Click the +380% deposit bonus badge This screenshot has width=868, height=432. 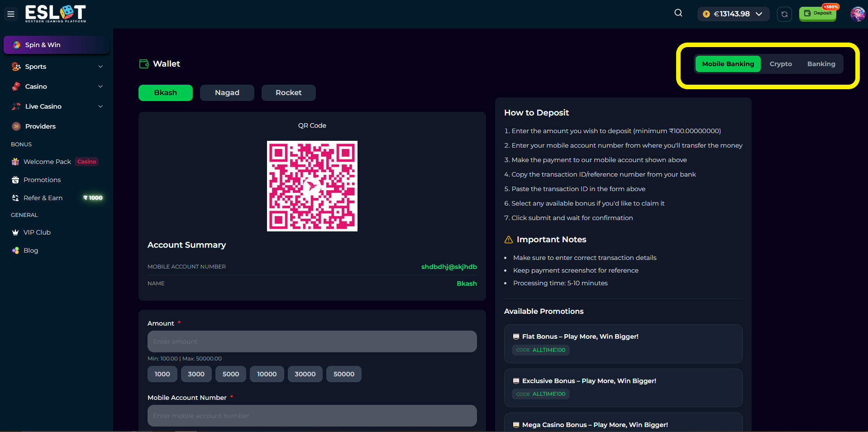pyautogui.click(x=831, y=7)
